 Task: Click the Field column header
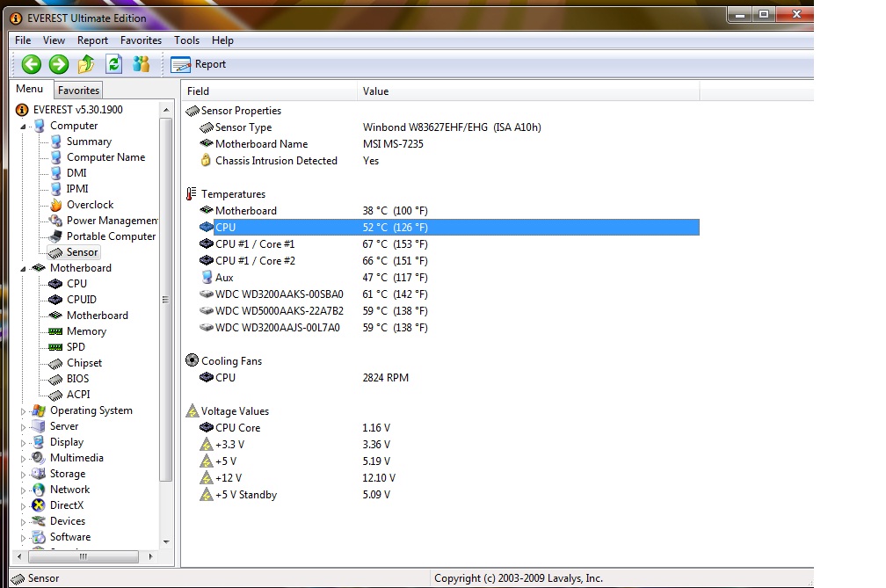coord(269,91)
